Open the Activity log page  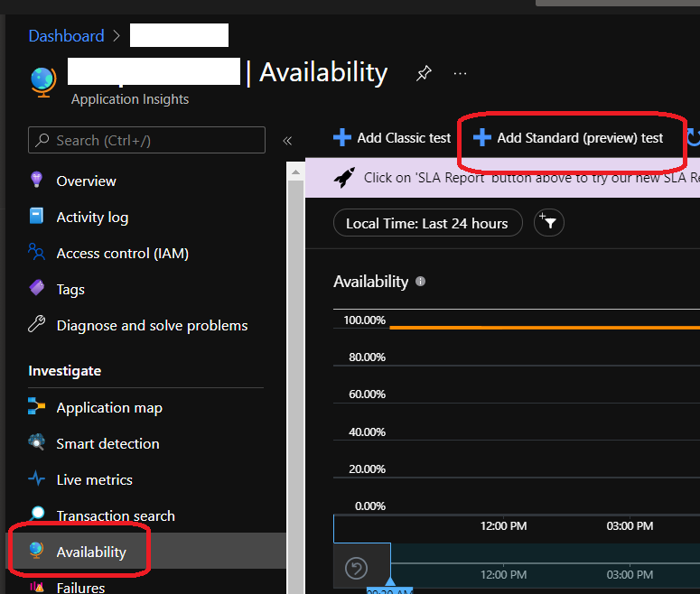92,217
